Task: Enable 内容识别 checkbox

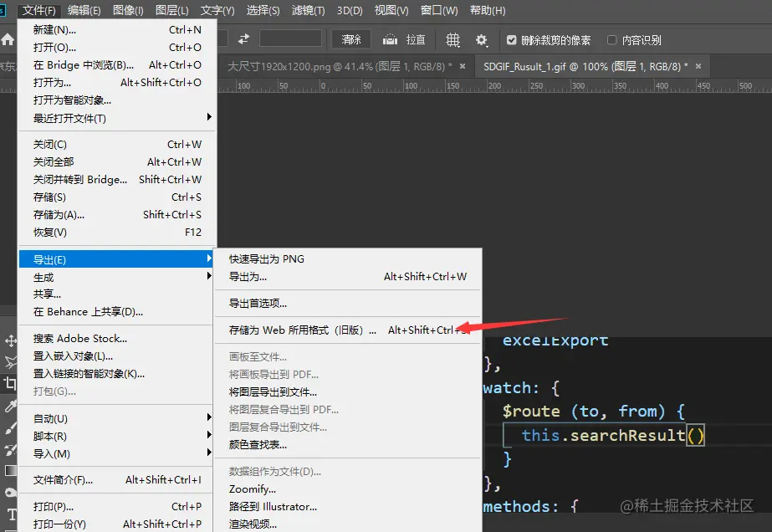Action: coord(611,40)
